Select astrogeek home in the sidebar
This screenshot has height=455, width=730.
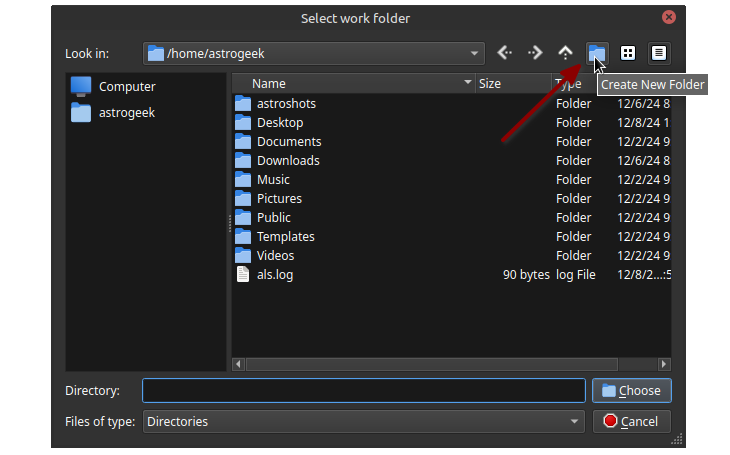[x=113, y=112]
